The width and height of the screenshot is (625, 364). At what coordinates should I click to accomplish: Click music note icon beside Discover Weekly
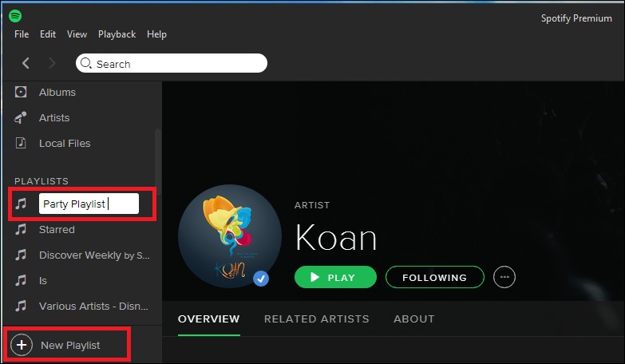click(x=21, y=255)
